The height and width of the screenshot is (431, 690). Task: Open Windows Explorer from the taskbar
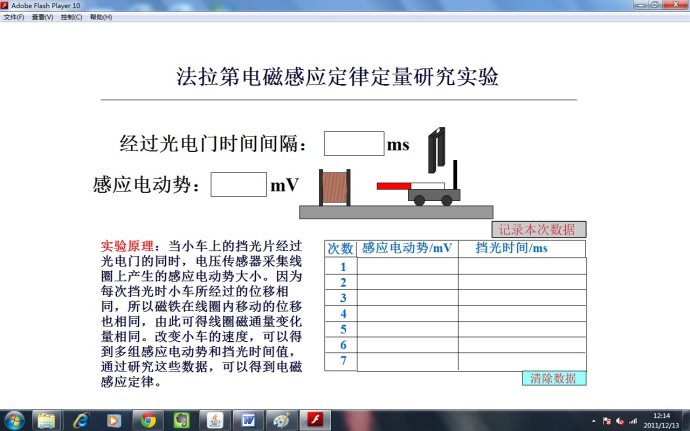coord(46,420)
